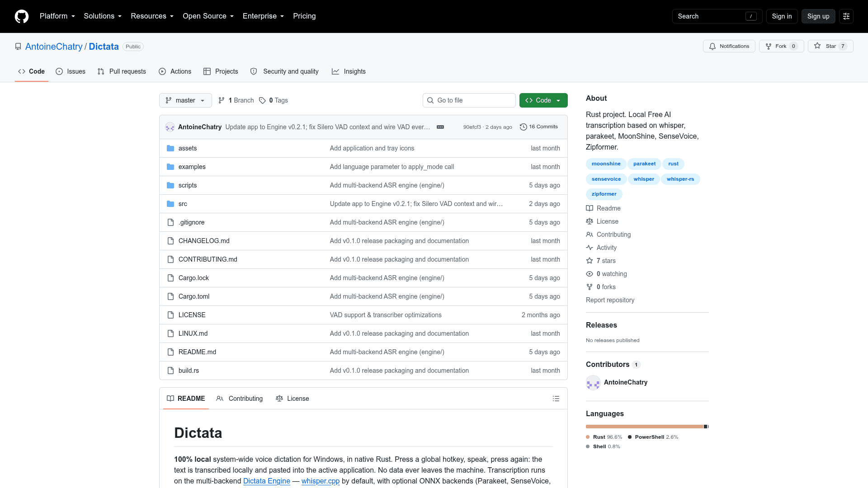Click the scripts folder icon
Screen dimensions: 868x488
tap(170, 185)
